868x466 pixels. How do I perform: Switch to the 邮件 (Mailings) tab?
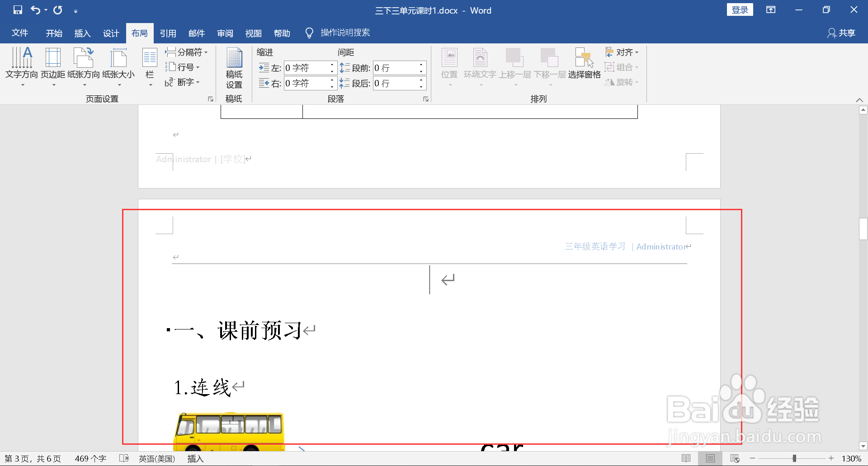(x=197, y=33)
